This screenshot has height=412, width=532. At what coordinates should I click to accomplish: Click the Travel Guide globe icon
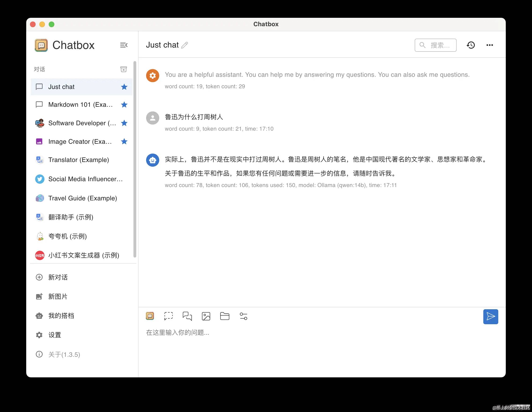click(x=40, y=198)
